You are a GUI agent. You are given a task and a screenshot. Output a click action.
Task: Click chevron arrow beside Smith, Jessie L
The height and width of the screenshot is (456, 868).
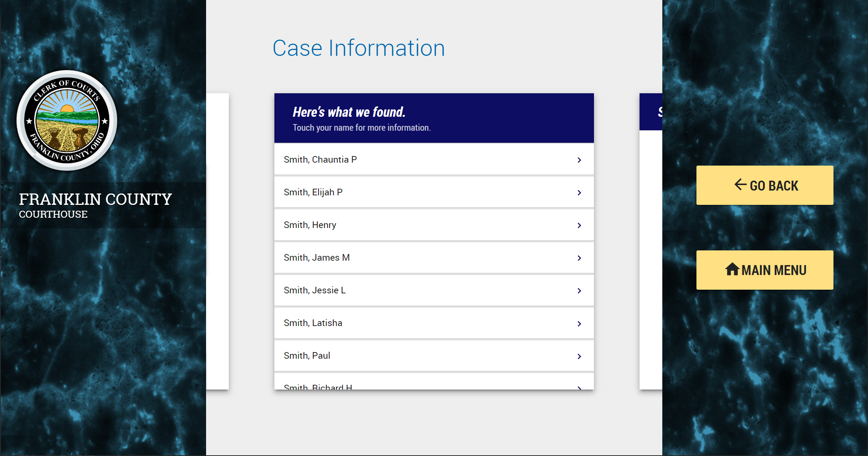coord(579,291)
